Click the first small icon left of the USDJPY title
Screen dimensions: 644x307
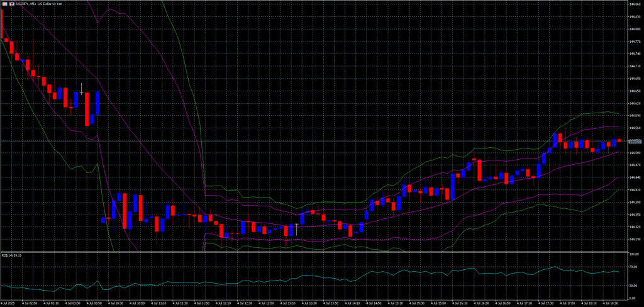5,4
